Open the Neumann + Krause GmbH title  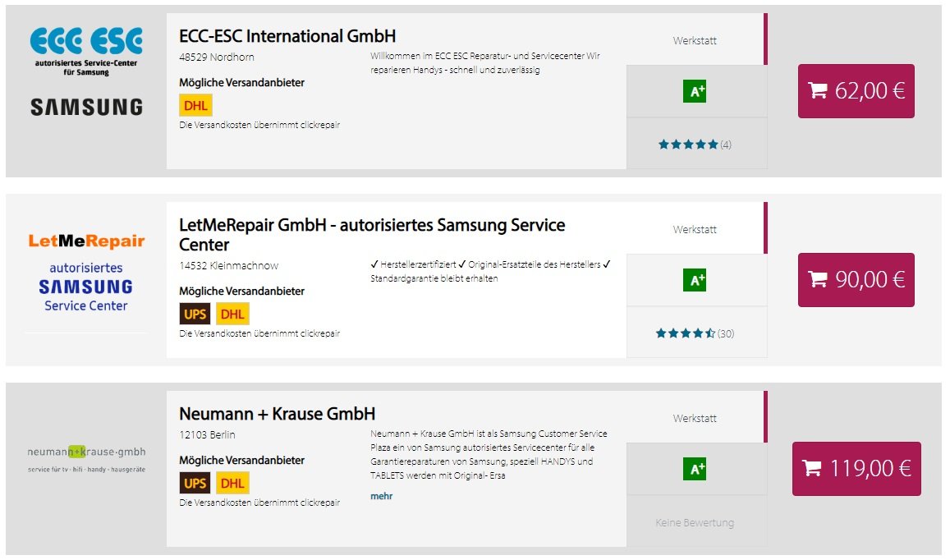tap(277, 414)
